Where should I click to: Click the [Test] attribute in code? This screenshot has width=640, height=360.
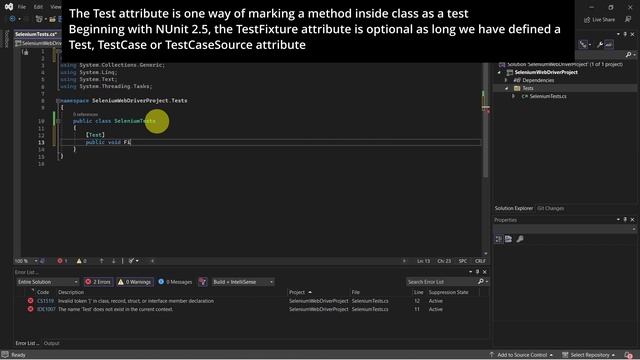tap(95, 135)
